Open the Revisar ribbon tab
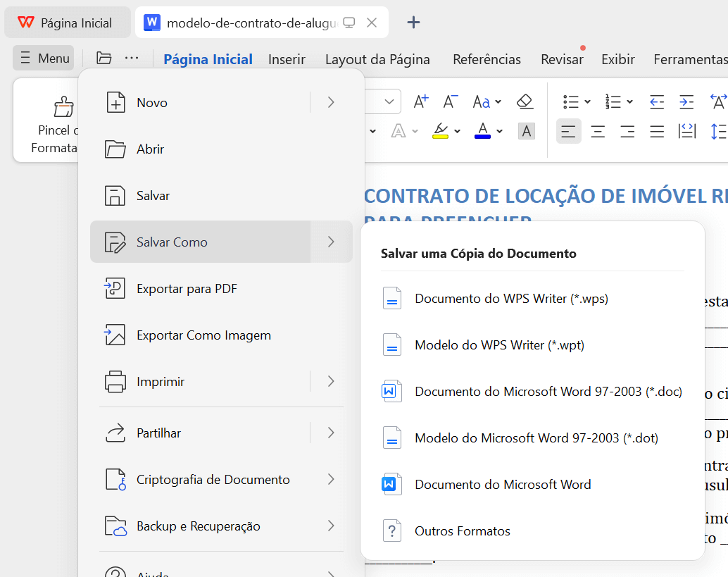Screen dimensions: 728x577 pos(561,59)
